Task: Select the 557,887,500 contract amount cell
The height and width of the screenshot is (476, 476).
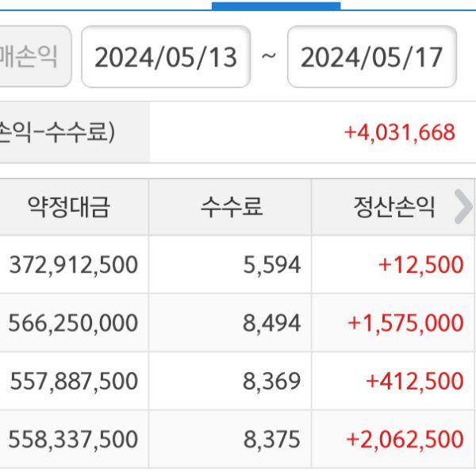Action: click(x=74, y=382)
